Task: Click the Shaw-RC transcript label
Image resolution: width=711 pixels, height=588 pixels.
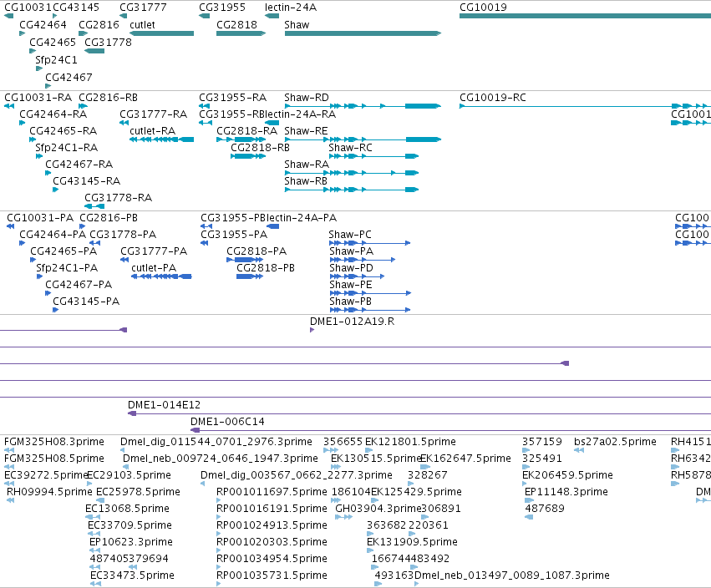Action: coord(351,148)
